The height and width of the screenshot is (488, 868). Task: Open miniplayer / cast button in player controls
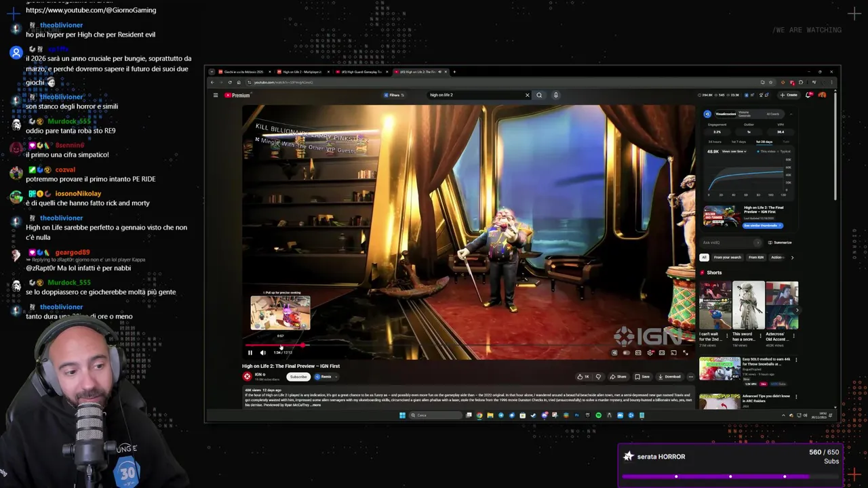tap(673, 352)
